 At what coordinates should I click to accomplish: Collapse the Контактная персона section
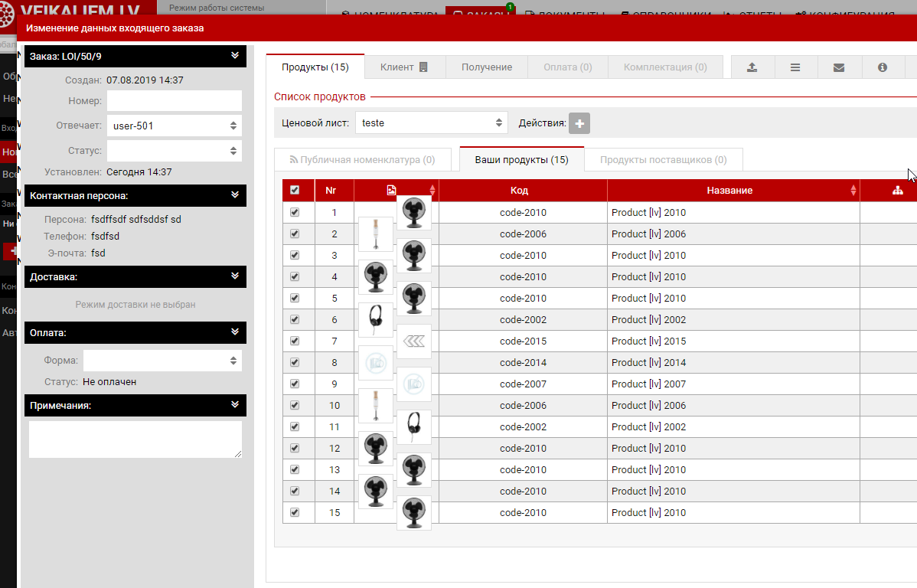(234, 195)
